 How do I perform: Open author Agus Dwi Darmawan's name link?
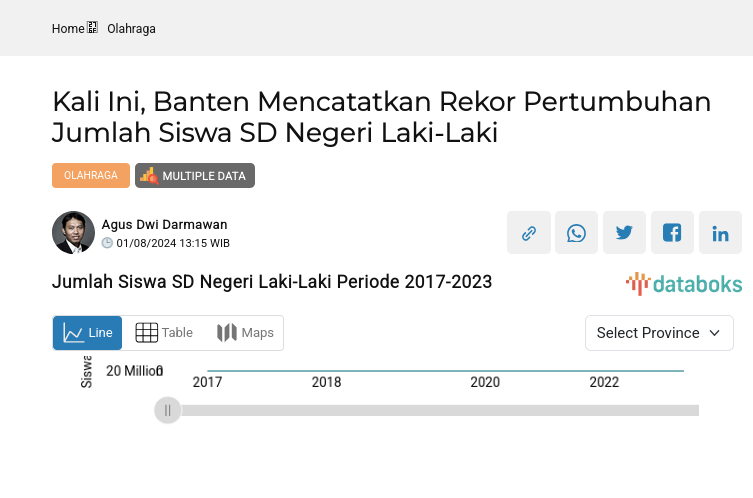coord(164,224)
